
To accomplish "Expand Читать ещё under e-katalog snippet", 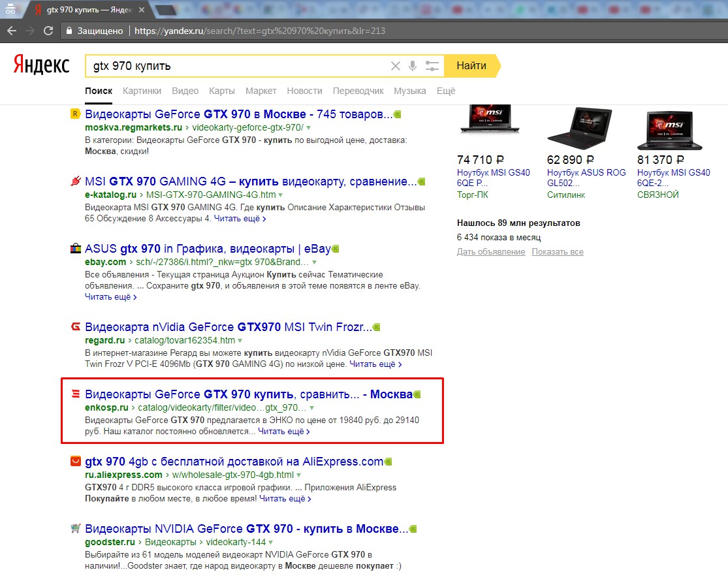I will 240,219.
